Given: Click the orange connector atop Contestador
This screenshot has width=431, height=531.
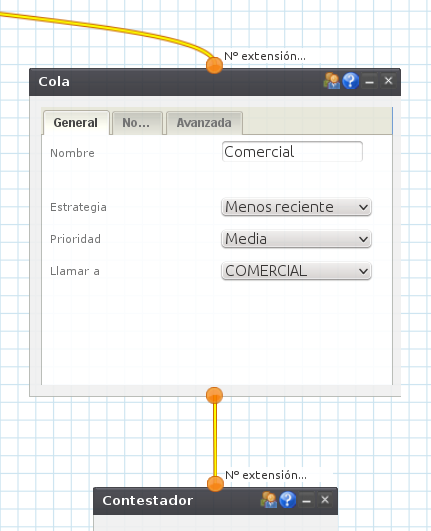Looking at the screenshot, I should click(x=215, y=484).
